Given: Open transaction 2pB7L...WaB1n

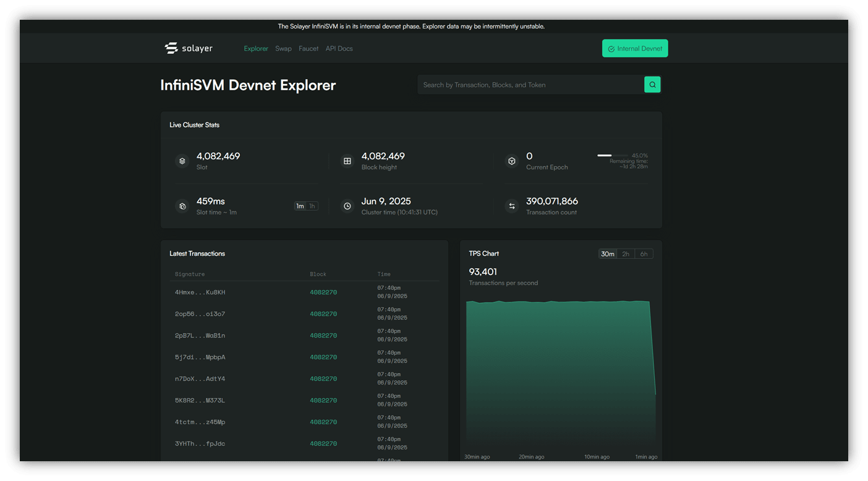Looking at the screenshot, I should coord(200,336).
